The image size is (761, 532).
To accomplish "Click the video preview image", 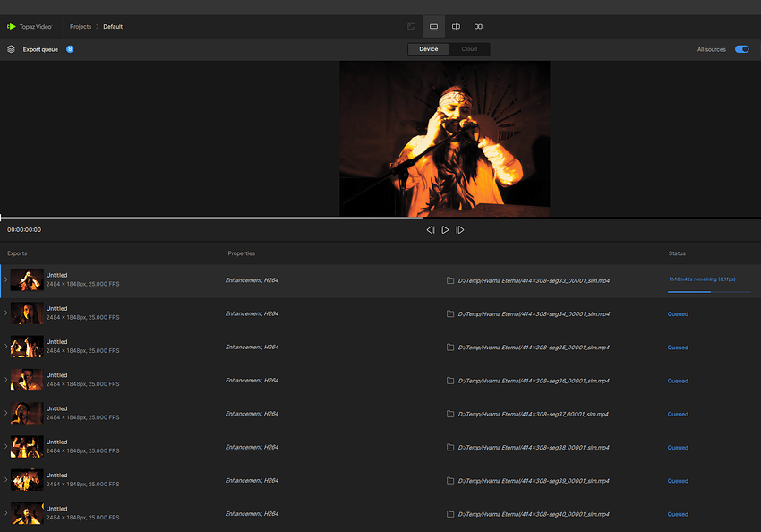I will [445, 139].
